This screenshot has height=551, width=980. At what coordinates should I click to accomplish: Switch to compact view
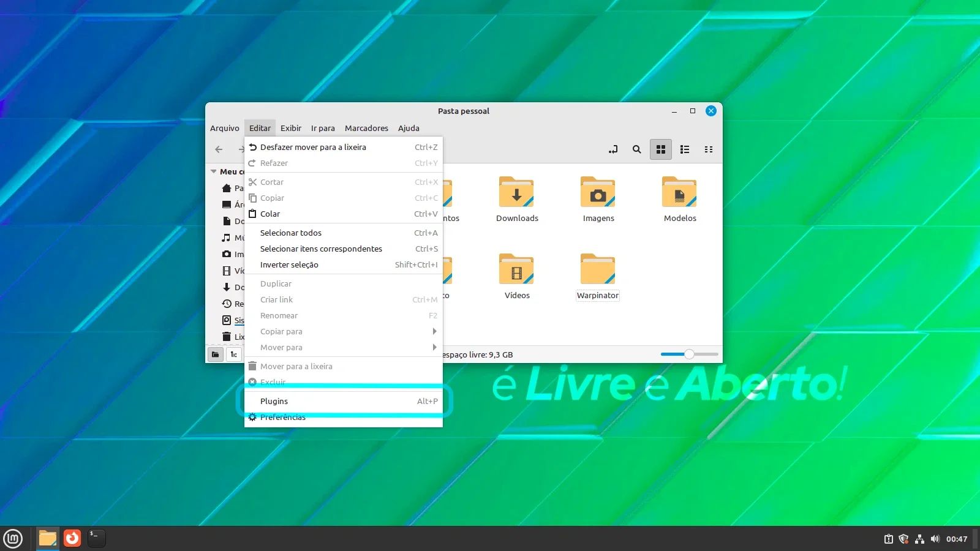(x=709, y=149)
